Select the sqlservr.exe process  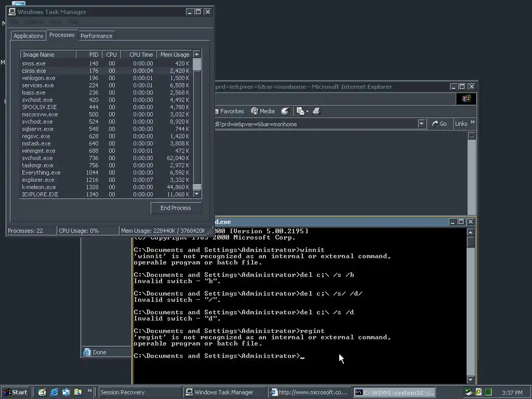(x=106, y=129)
